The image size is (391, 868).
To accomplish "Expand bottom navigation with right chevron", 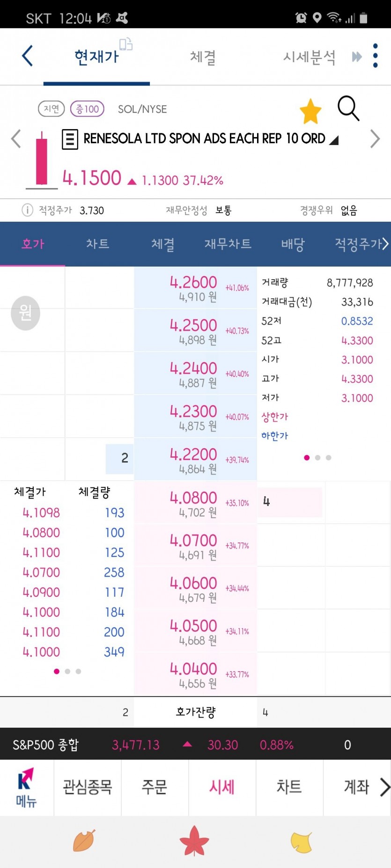I will tap(384, 787).
